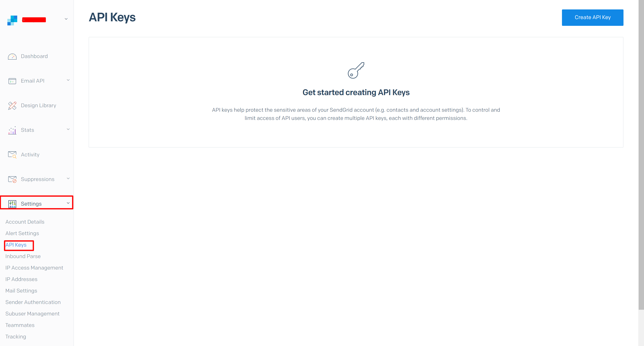Expand the Email API dropdown menu
This screenshot has height=346, width=644.
click(x=37, y=81)
